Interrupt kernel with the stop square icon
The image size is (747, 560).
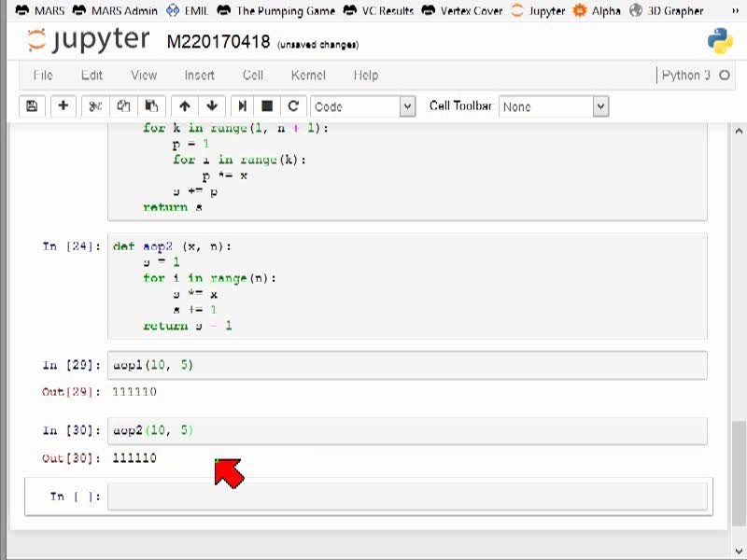[x=267, y=105]
